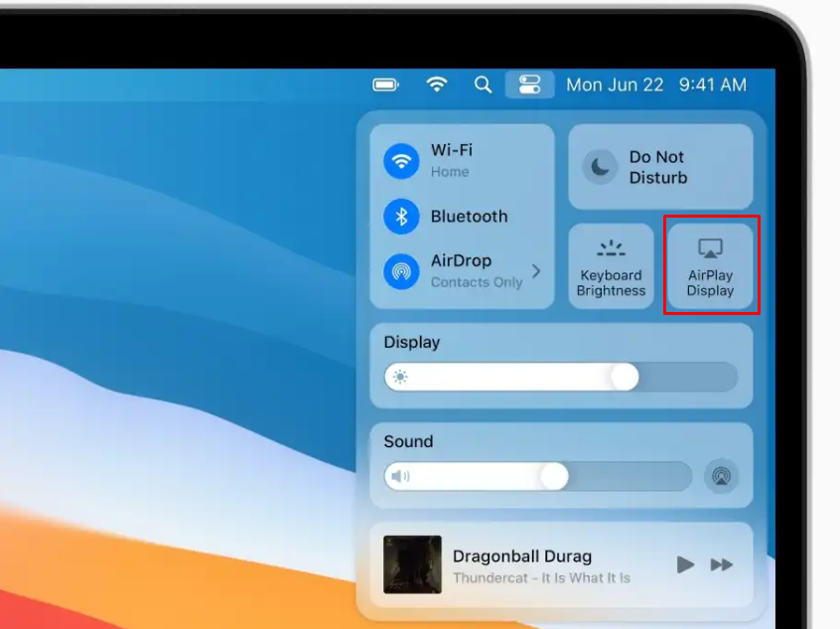Click the Bluetooth label
Image resolution: width=840 pixels, height=629 pixels.
[470, 217]
